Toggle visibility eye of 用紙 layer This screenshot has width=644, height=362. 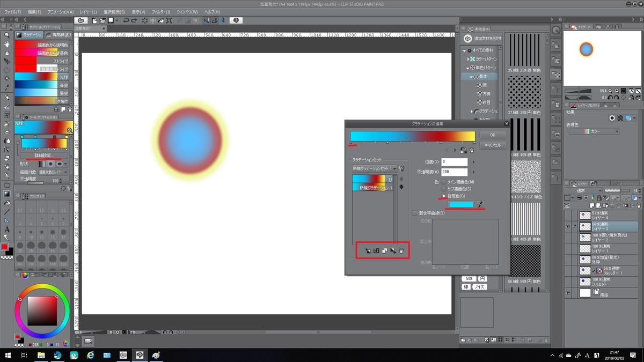click(569, 293)
